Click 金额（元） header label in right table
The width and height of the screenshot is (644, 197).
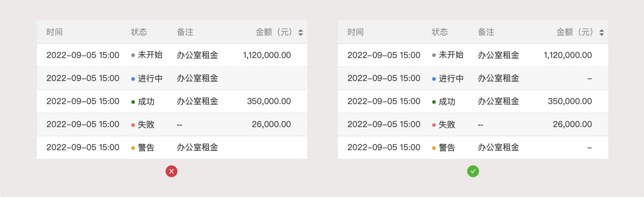click(574, 32)
